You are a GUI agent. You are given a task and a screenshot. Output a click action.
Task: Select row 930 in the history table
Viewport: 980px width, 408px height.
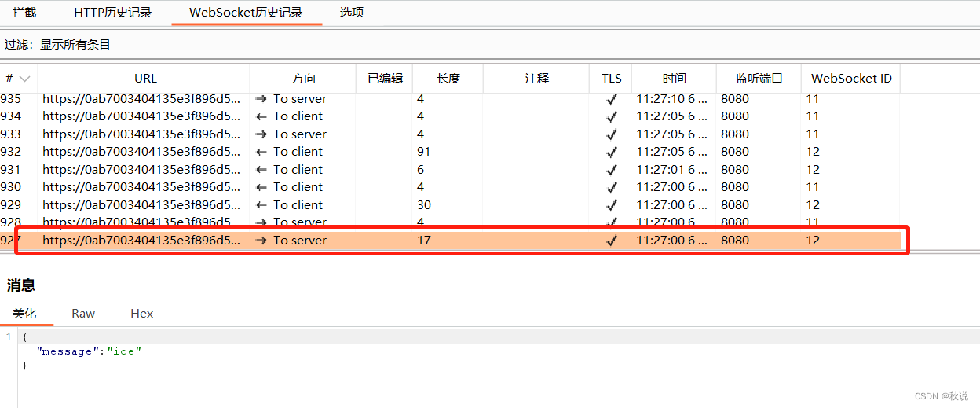click(450, 187)
